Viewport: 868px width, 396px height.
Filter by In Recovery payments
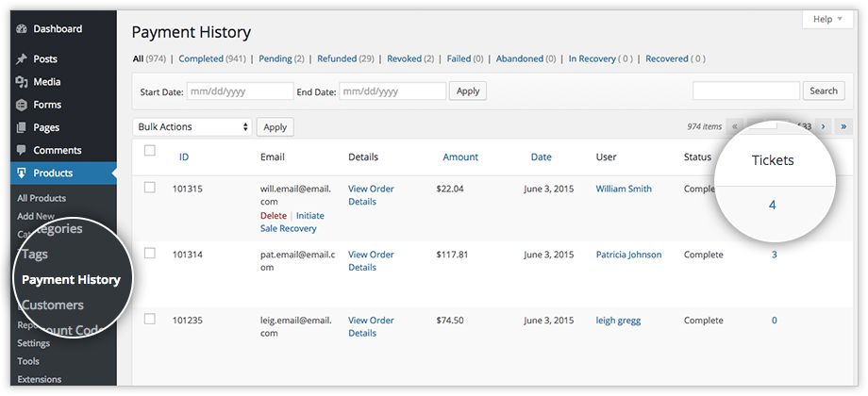point(593,58)
